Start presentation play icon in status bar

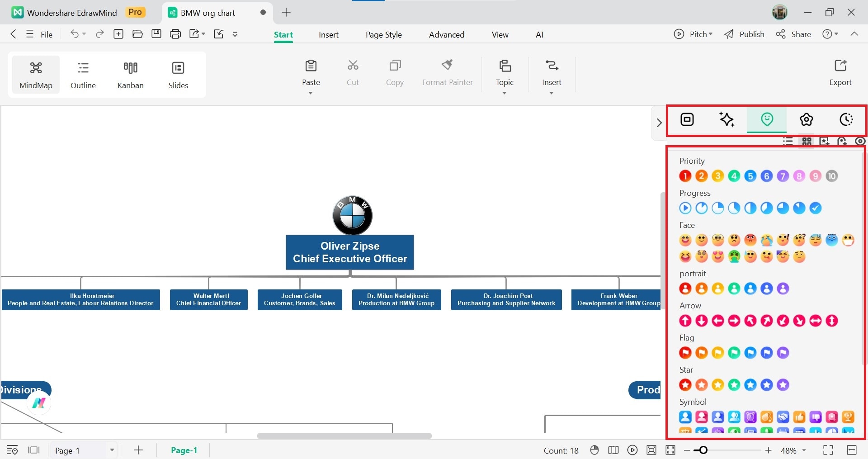pyautogui.click(x=632, y=450)
